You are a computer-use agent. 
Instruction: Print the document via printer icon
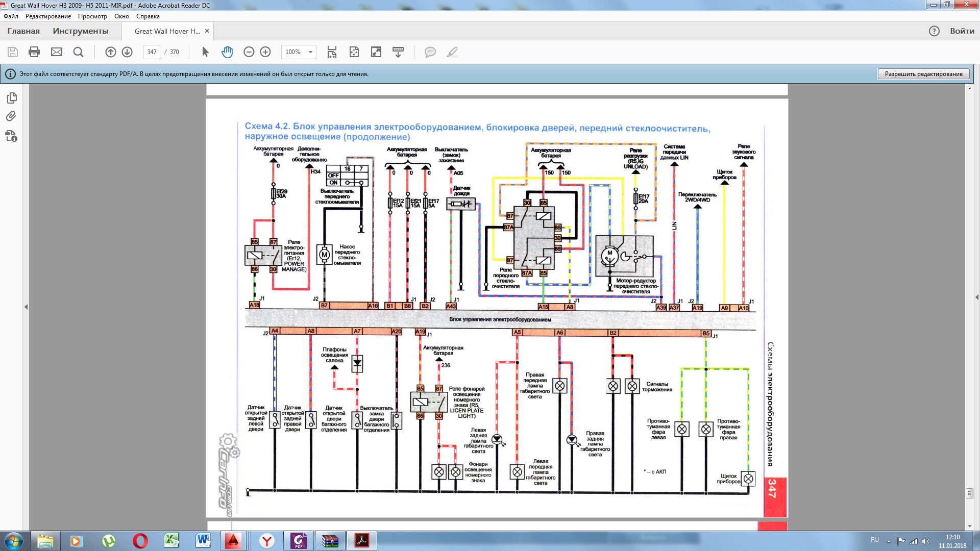[x=34, y=52]
